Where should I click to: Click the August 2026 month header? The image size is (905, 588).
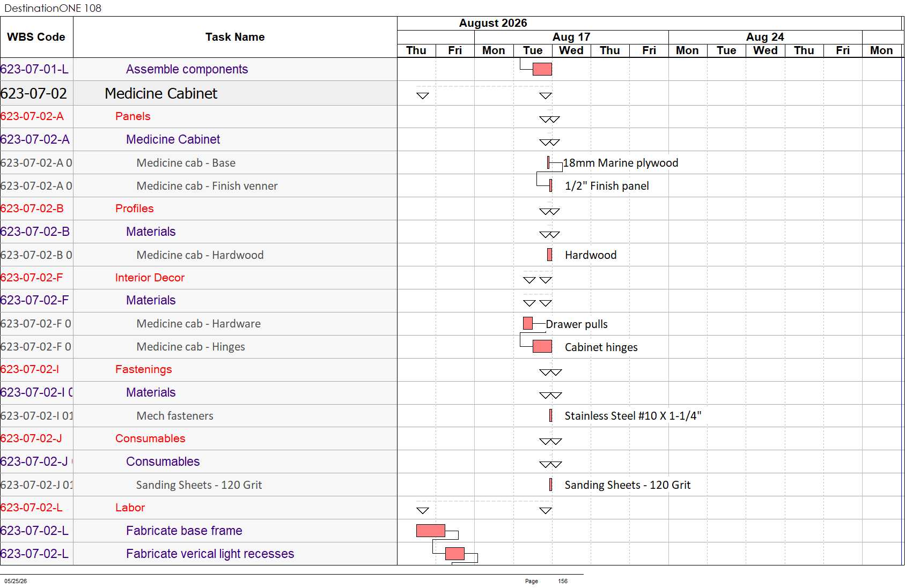[493, 23]
